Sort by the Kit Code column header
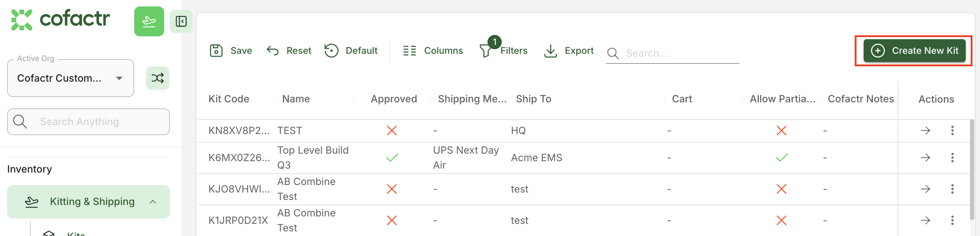Screen dimensions: 980x236 (x=229, y=99)
